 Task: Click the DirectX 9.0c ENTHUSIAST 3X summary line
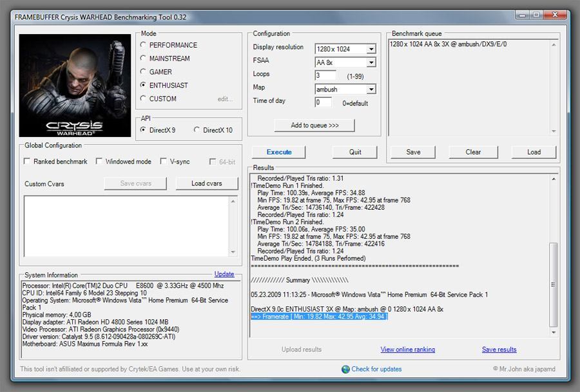tap(347, 309)
